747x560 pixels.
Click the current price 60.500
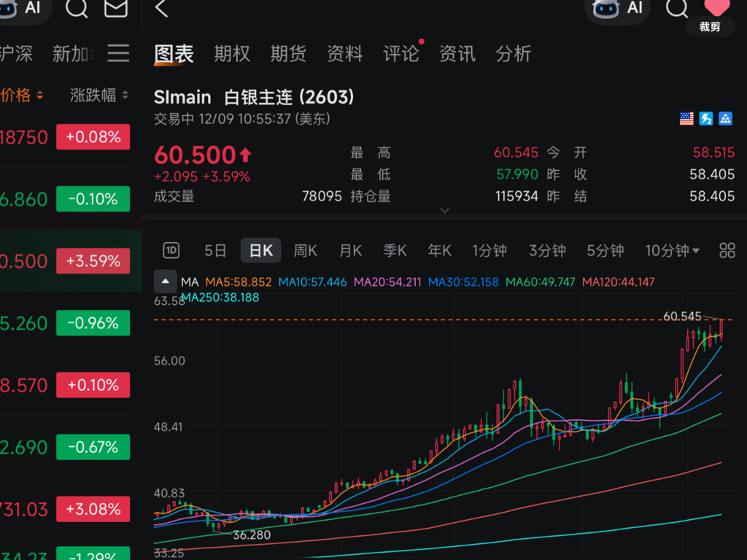(195, 155)
